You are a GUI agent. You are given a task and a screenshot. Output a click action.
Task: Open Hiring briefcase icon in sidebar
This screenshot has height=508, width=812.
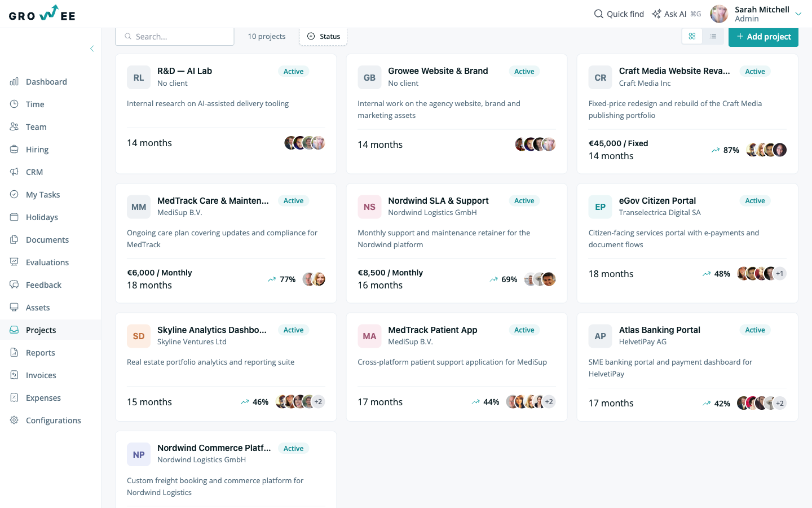(x=14, y=150)
